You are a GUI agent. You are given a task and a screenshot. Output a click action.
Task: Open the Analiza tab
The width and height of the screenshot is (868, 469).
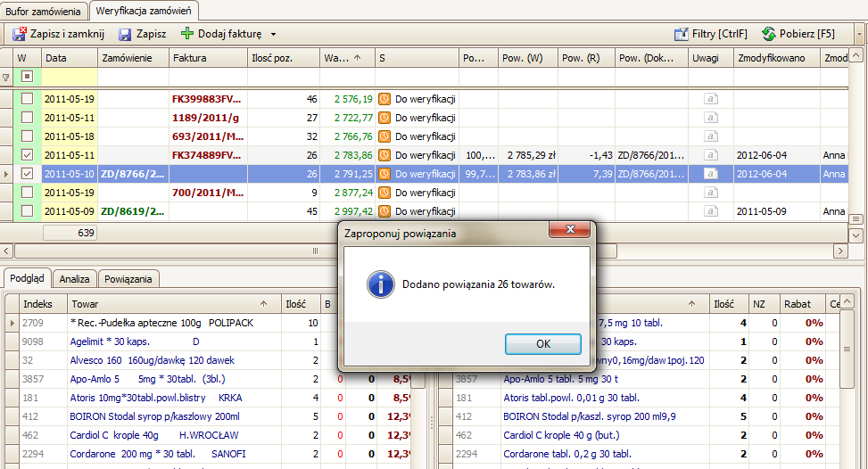[74, 279]
